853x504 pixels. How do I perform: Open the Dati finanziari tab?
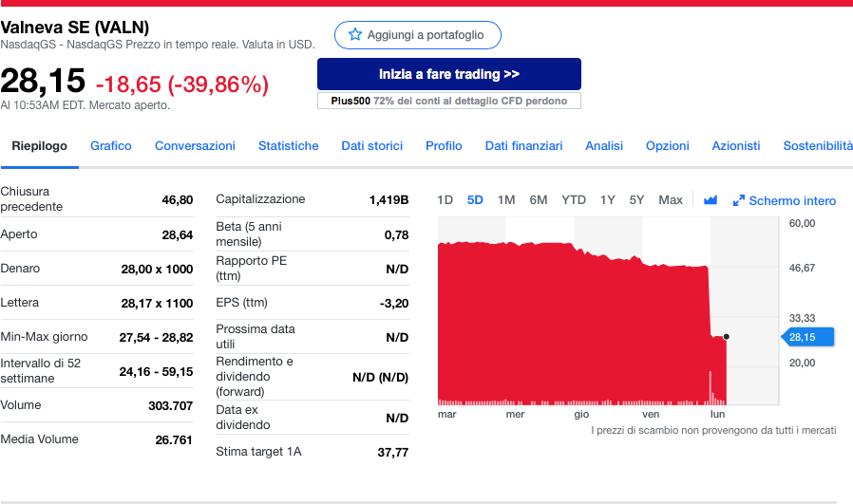point(524,146)
